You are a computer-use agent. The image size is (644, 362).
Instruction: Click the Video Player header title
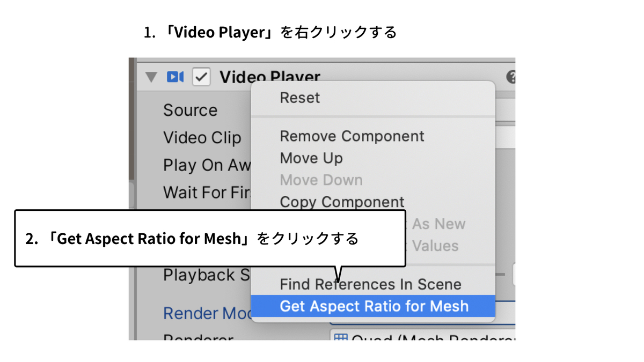(x=269, y=77)
